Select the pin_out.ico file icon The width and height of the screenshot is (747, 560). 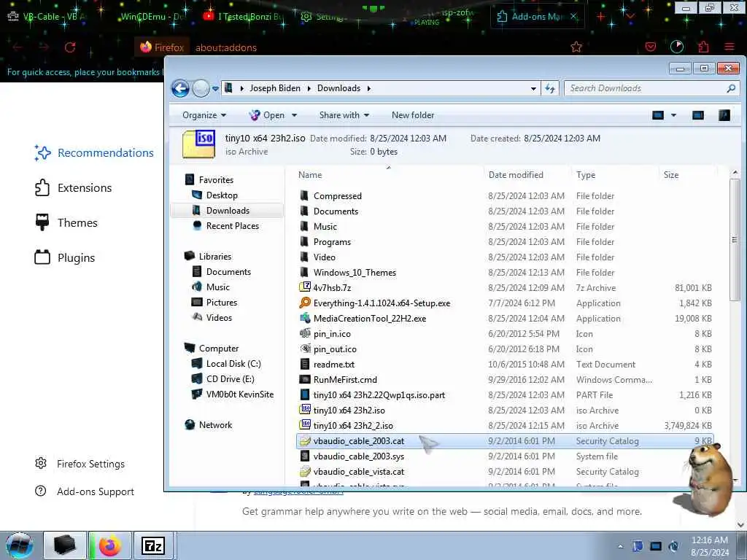305,349
